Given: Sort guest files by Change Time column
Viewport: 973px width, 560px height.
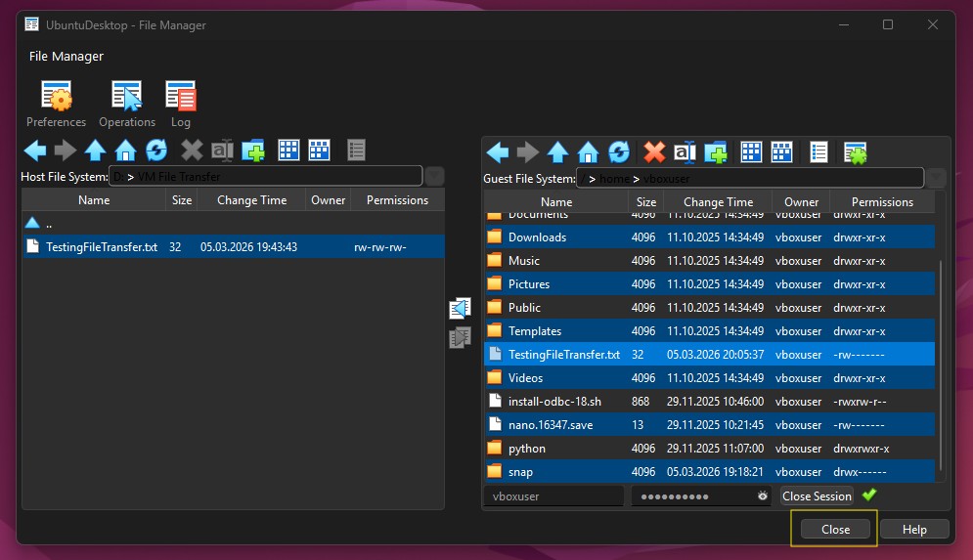Looking at the screenshot, I should click(718, 202).
